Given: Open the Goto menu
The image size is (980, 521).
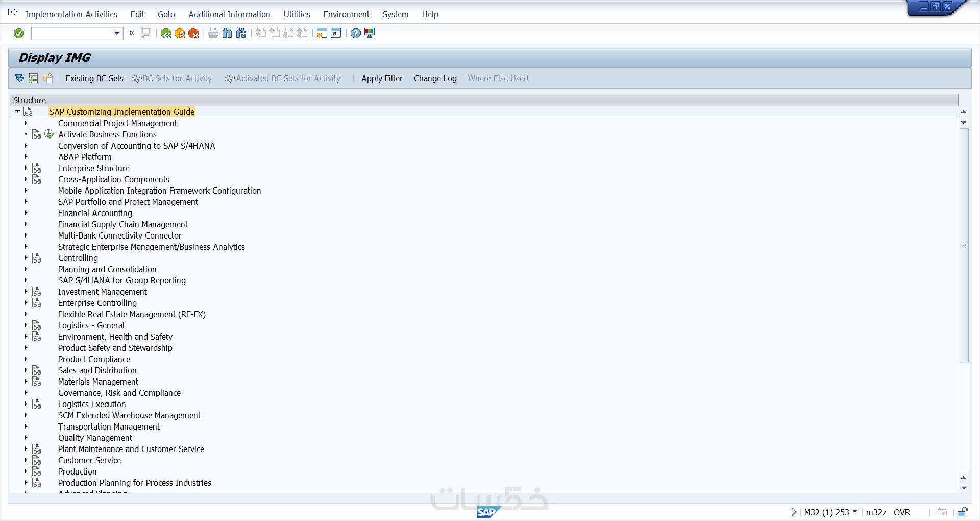Looking at the screenshot, I should [166, 14].
